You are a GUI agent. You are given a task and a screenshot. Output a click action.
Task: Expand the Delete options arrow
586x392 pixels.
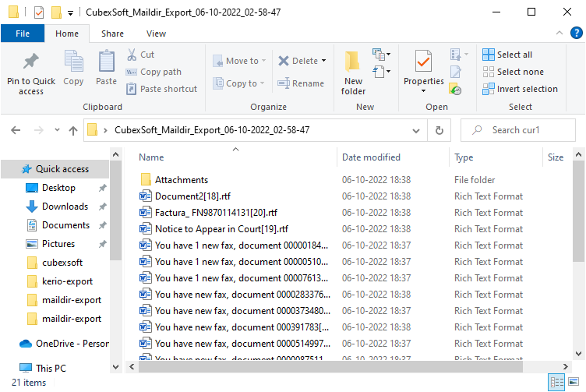pos(323,61)
